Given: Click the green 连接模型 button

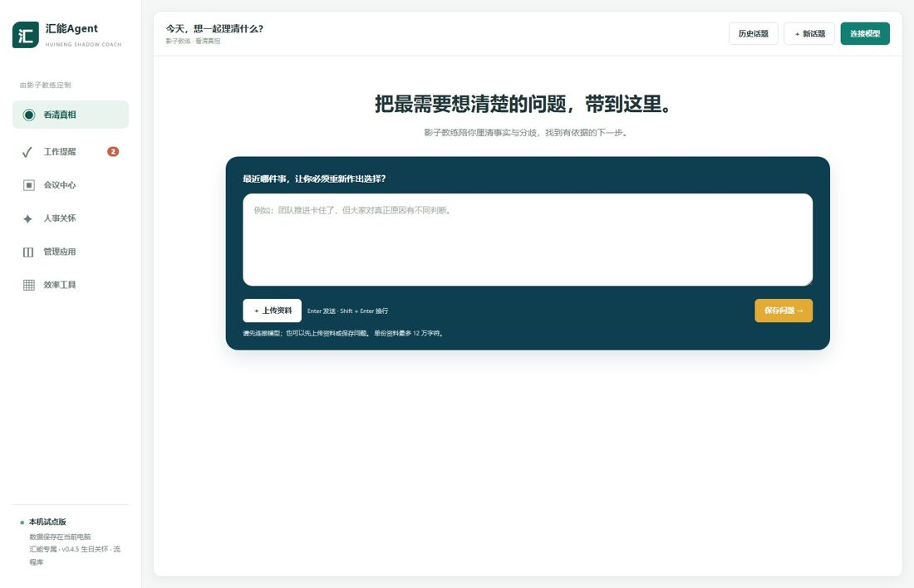Looking at the screenshot, I should click(865, 34).
